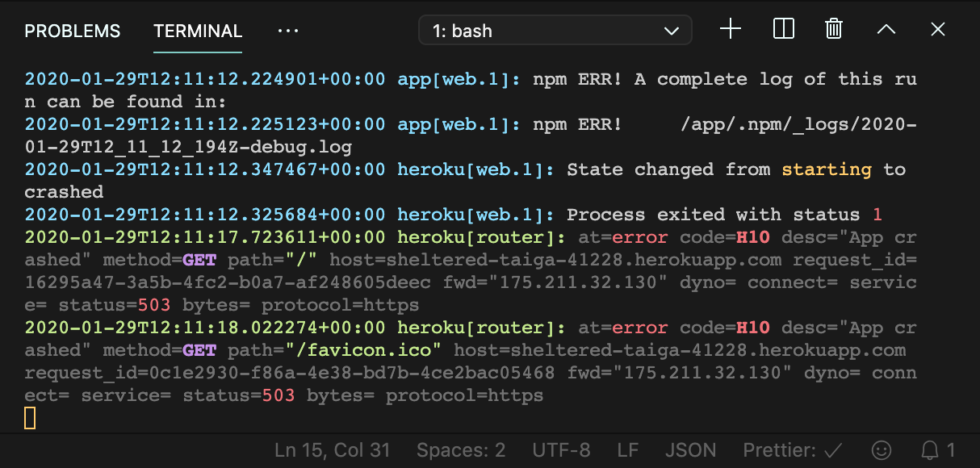Select the TERMINAL tab
This screenshot has height=468, width=980.
198,31
